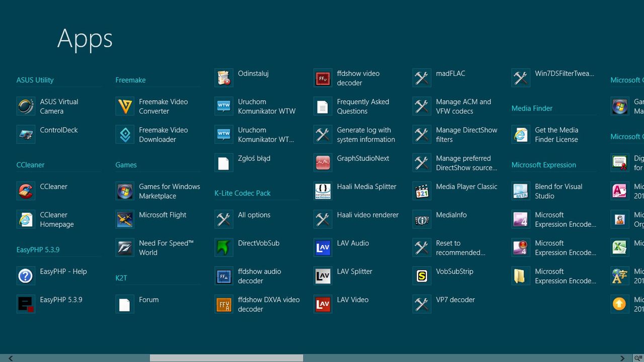Select Frequently Asked Questions text

coord(363,107)
